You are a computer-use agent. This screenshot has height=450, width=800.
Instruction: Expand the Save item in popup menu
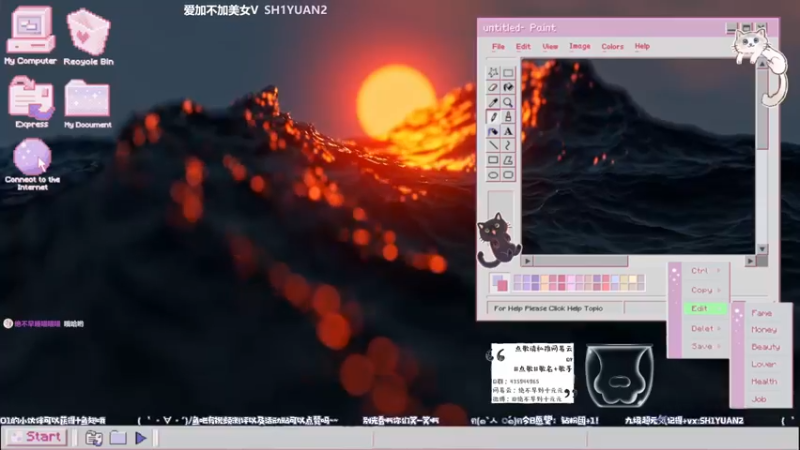point(705,346)
